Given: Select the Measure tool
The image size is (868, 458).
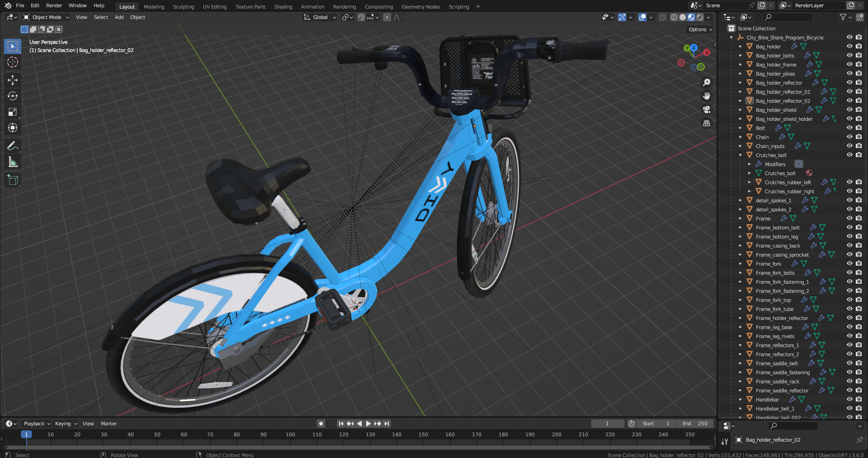Looking at the screenshot, I should (x=13, y=162).
